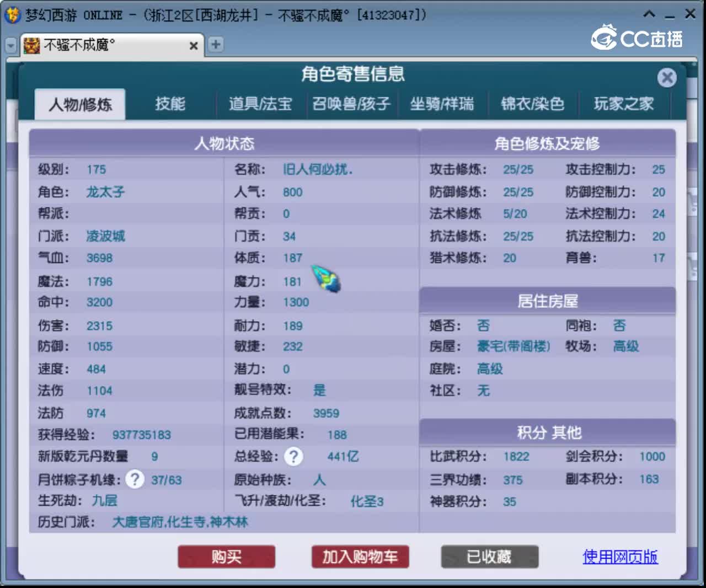The image size is (706, 588).
Task: Click the 获得经验 value 937735183
Action: click(x=142, y=435)
